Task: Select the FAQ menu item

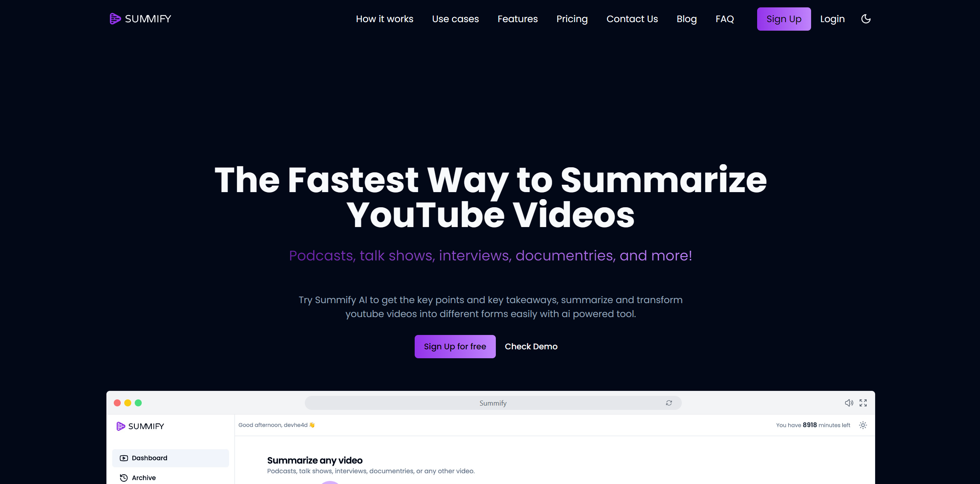Action: click(725, 19)
